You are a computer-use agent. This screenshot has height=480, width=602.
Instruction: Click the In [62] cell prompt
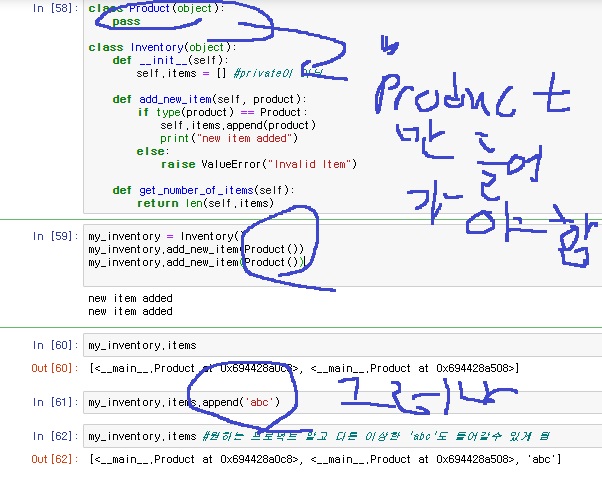pos(53,436)
